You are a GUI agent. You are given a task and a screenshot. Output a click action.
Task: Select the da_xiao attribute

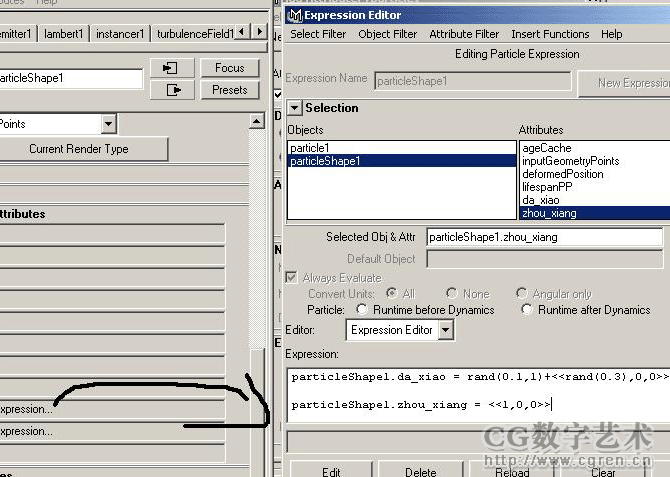click(595, 200)
